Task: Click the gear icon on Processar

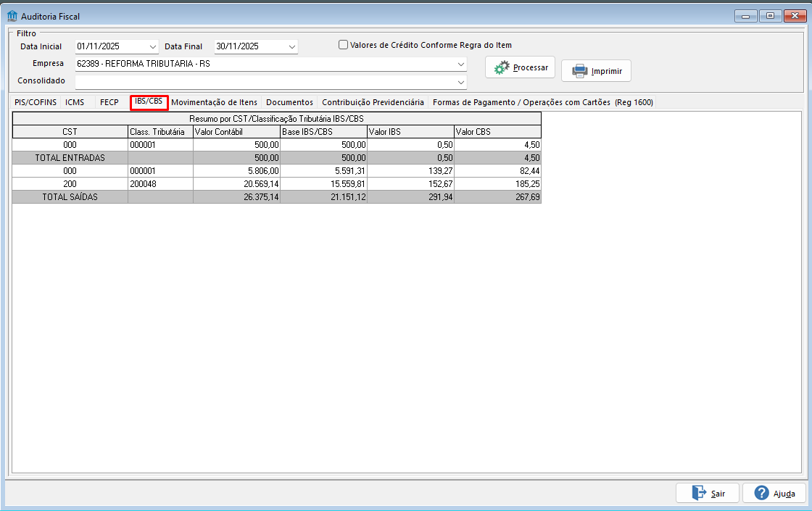Action: point(501,67)
